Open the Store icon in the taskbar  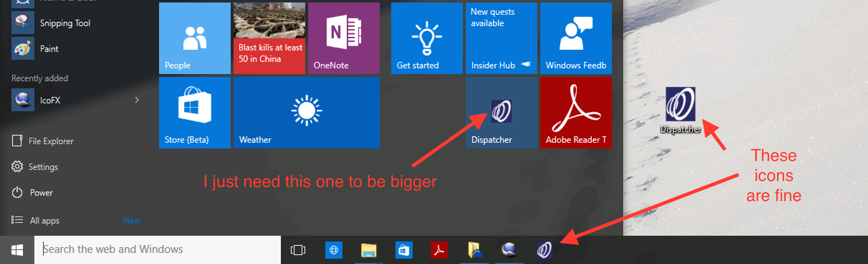(404, 250)
